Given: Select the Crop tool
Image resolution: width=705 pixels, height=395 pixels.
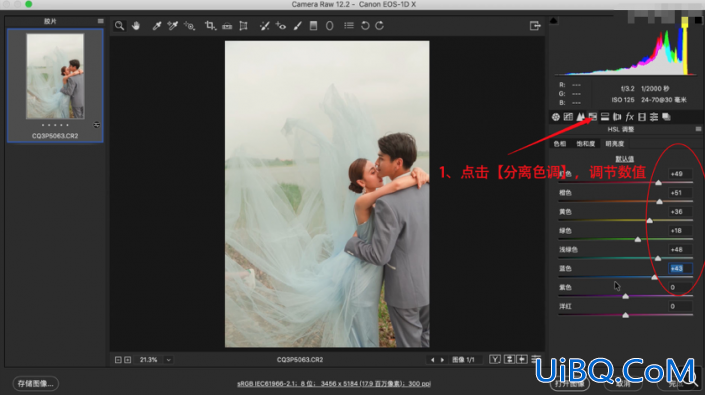Looking at the screenshot, I should coord(210,26).
